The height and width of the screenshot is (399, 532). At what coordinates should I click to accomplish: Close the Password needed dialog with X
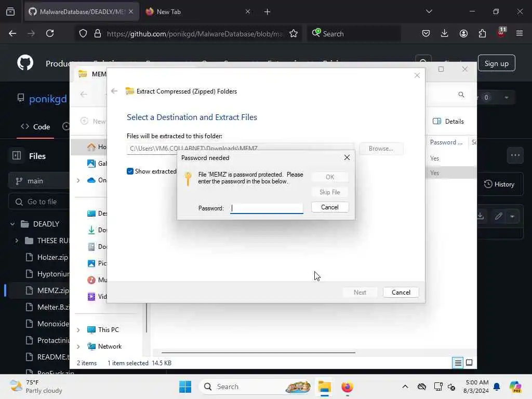point(347,157)
